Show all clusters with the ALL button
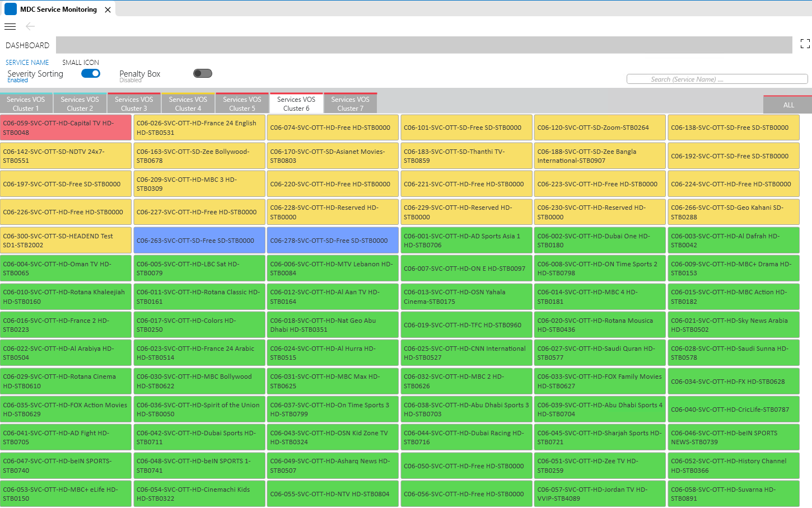The image size is (812, 508). pyautogui.click(x=788, y=105)
